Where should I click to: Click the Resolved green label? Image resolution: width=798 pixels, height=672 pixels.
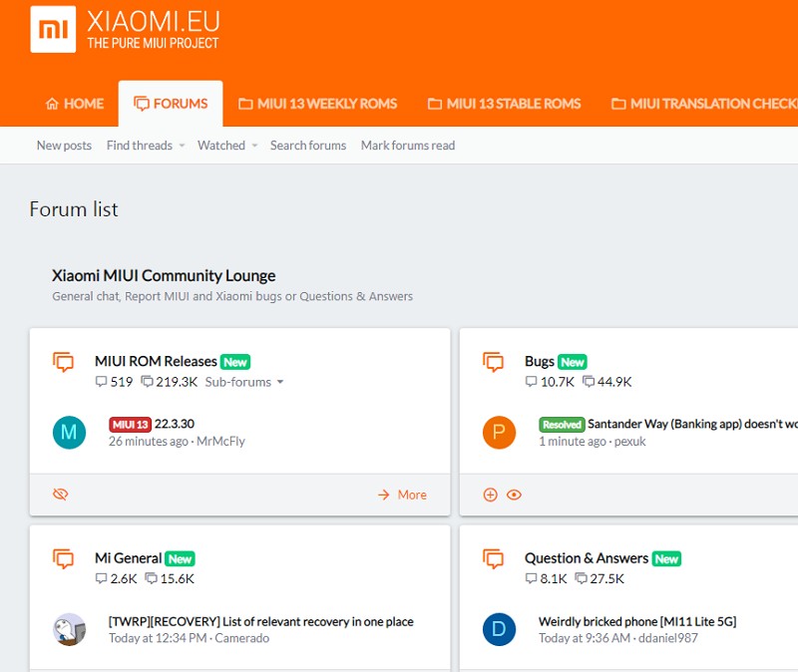pos(562,425)
